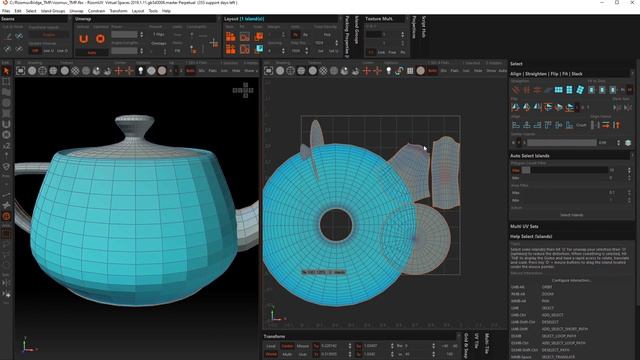
Task: Open the Files menu
Action: click(6, 11)
